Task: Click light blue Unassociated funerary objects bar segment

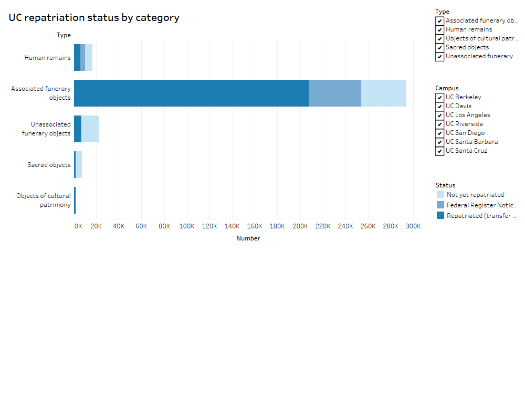Action: [90, 129]
